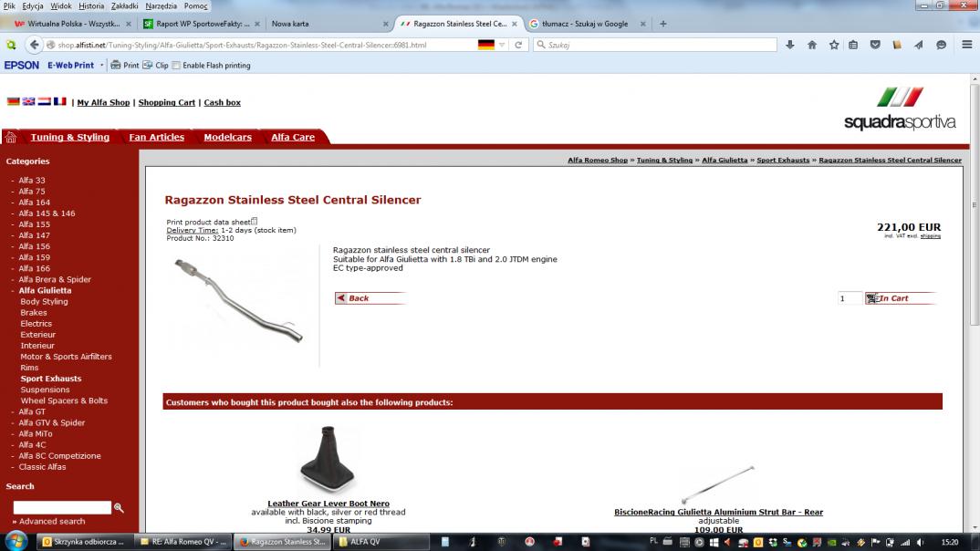Go to the Firefox home page icon
This screenshot has height=551, width=980.
point(812,45)
